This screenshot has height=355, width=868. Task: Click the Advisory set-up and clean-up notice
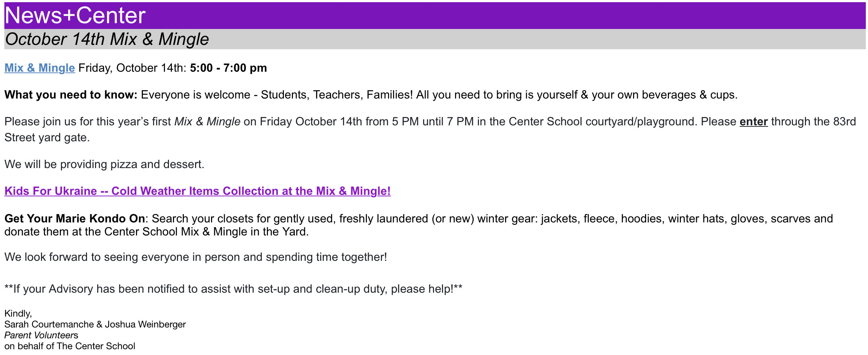pos(233,289)
